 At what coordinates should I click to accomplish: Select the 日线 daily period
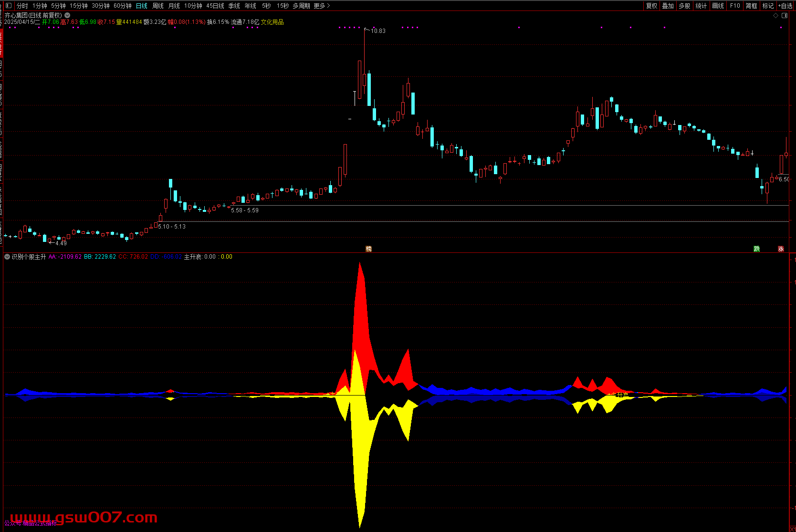[x=142, y=6]
